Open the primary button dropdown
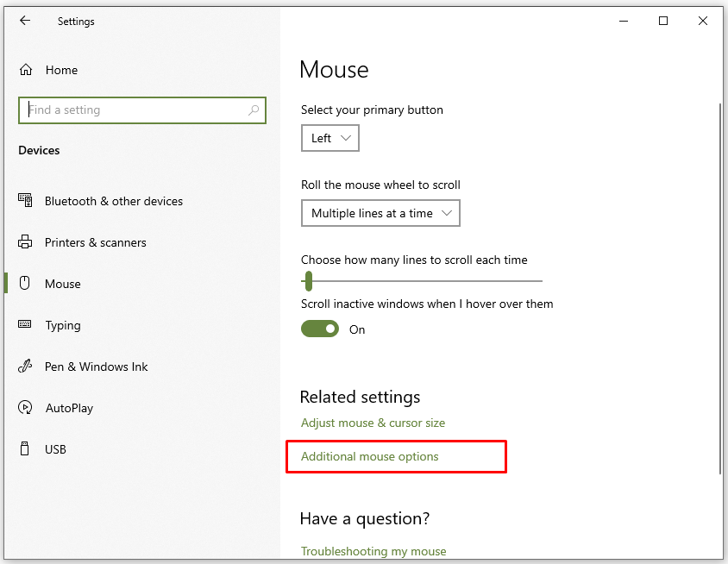Screen dimensions: 728x564 329,138
